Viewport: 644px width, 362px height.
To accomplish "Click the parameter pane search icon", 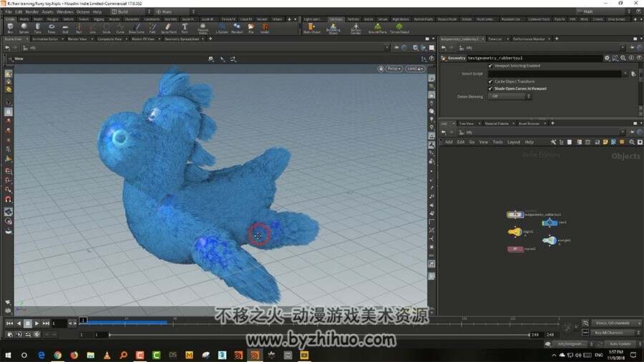I will (623, 58).
